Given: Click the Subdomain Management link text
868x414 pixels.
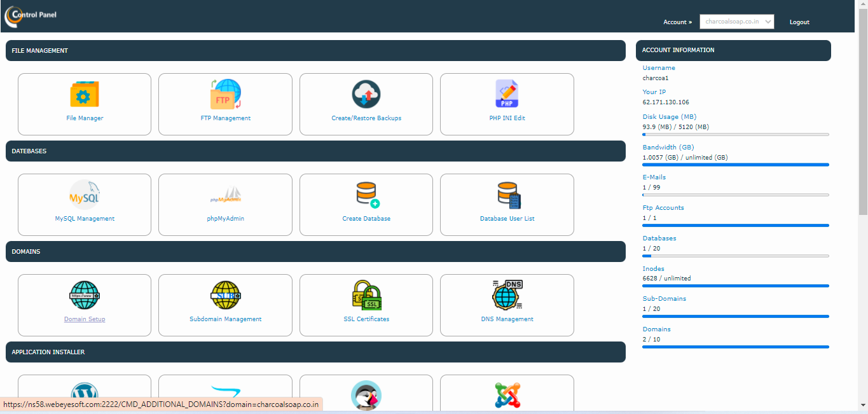Looking at the screenshot, I should [226, 319].
